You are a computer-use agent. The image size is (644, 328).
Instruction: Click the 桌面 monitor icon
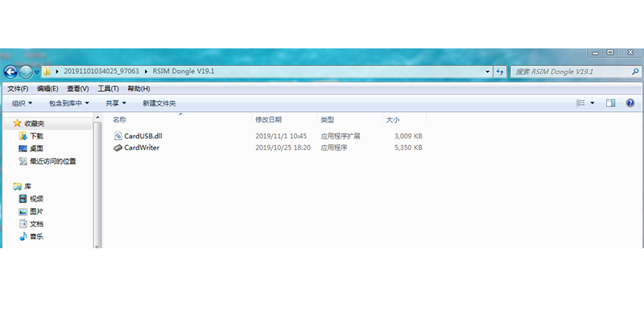23,148
